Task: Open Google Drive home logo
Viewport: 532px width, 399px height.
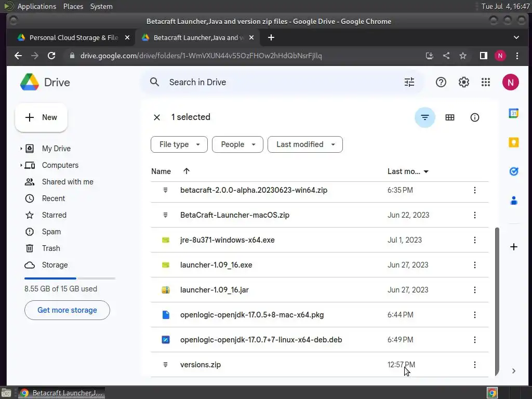Action: click(30, 82)
